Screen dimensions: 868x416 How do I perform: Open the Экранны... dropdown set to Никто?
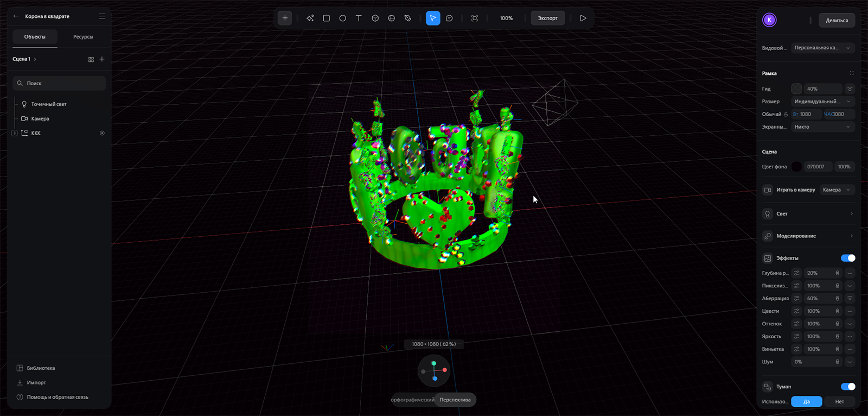(822, 127)
